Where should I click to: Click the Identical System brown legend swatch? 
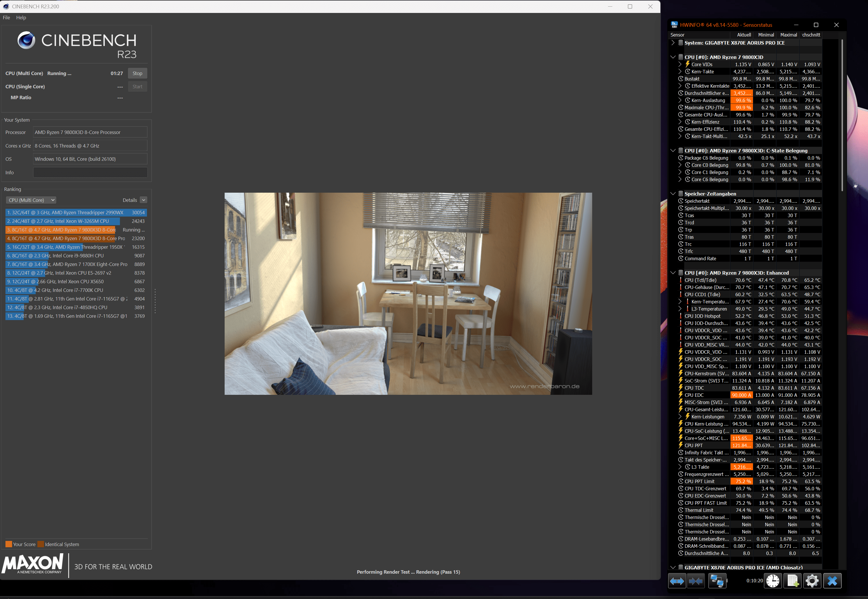coord(41,544)
